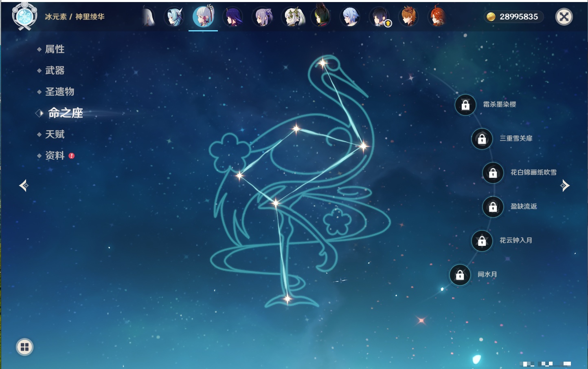Pick the Tighnari character portrait

[321, 17]
